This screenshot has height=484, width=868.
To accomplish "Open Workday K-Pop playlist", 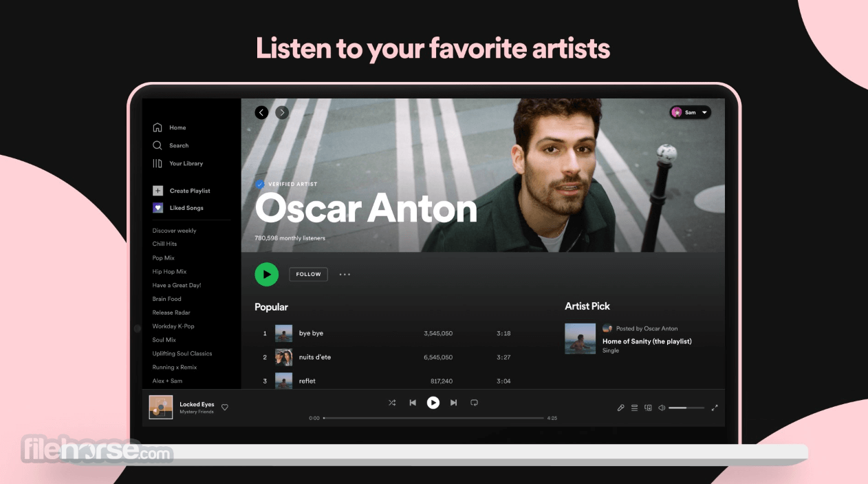I will [173, 326].
